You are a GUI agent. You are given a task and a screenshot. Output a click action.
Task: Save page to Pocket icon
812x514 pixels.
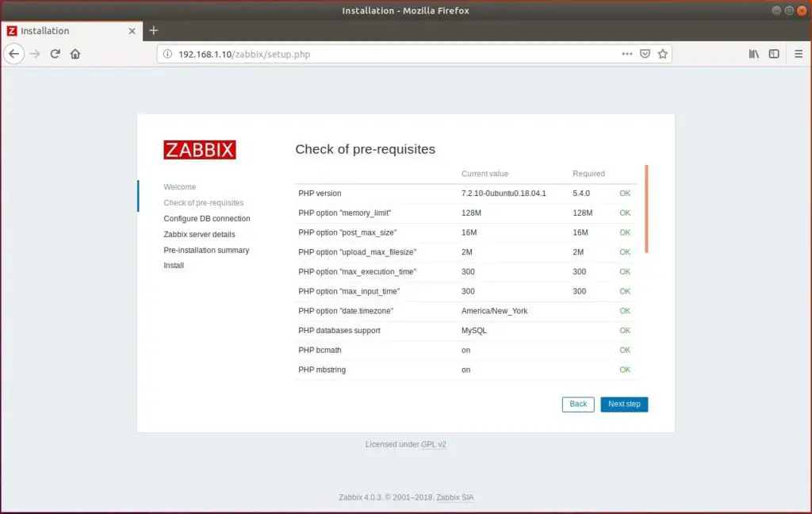[x=645, y=54]
